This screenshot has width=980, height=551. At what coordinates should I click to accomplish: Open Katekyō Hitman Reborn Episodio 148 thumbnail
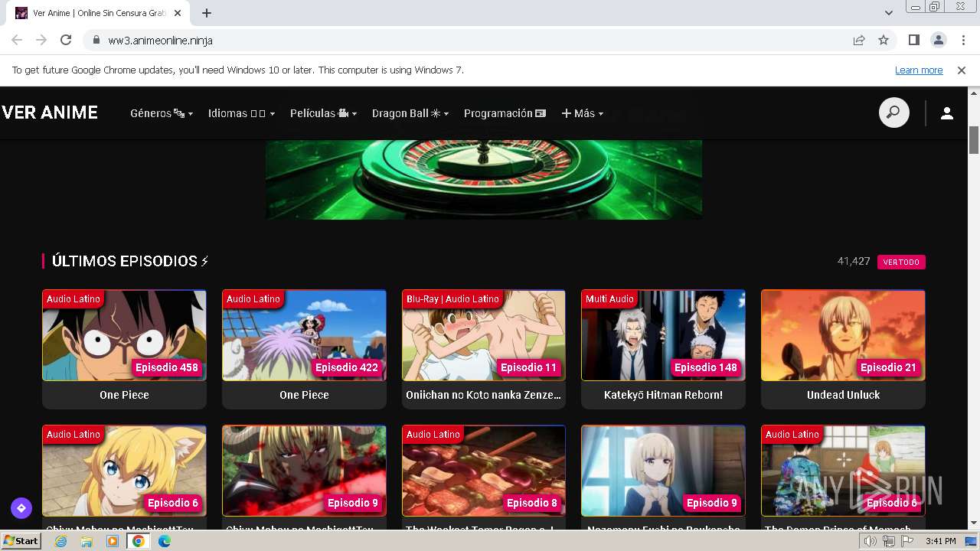click(x=663, y=335)
